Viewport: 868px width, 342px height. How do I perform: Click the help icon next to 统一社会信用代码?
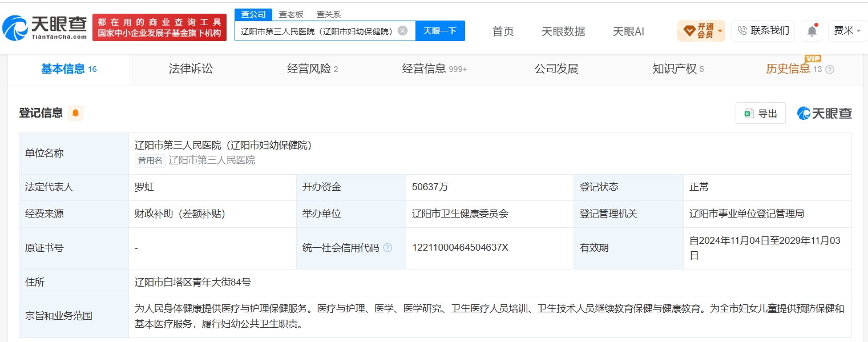pyautogui.click(x=387, y=248)
